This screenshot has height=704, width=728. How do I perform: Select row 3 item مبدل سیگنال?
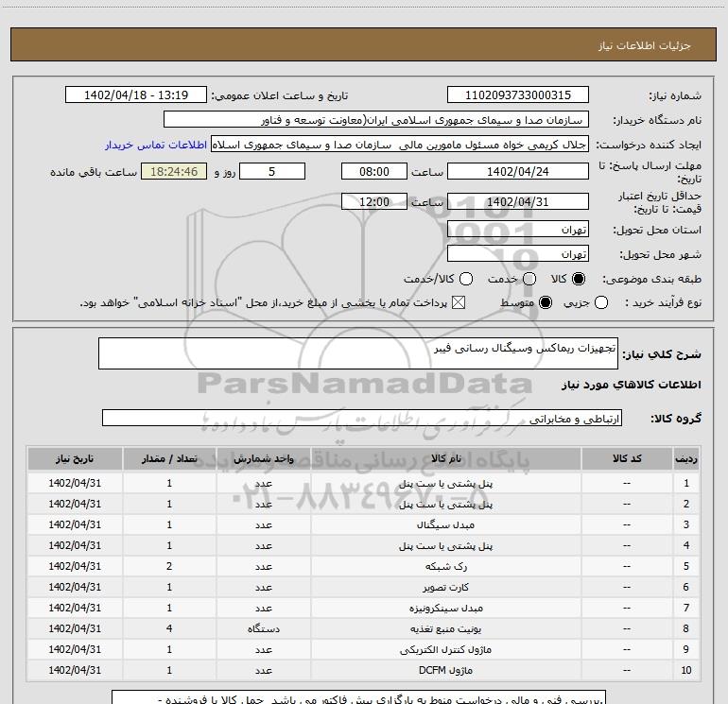(x=445, y=524)
